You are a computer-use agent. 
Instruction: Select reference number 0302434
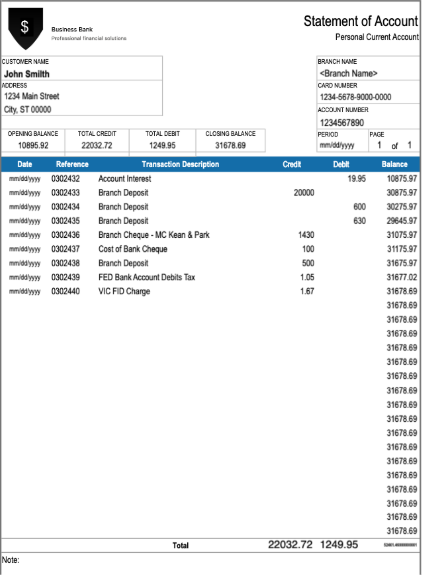[65, 207]
